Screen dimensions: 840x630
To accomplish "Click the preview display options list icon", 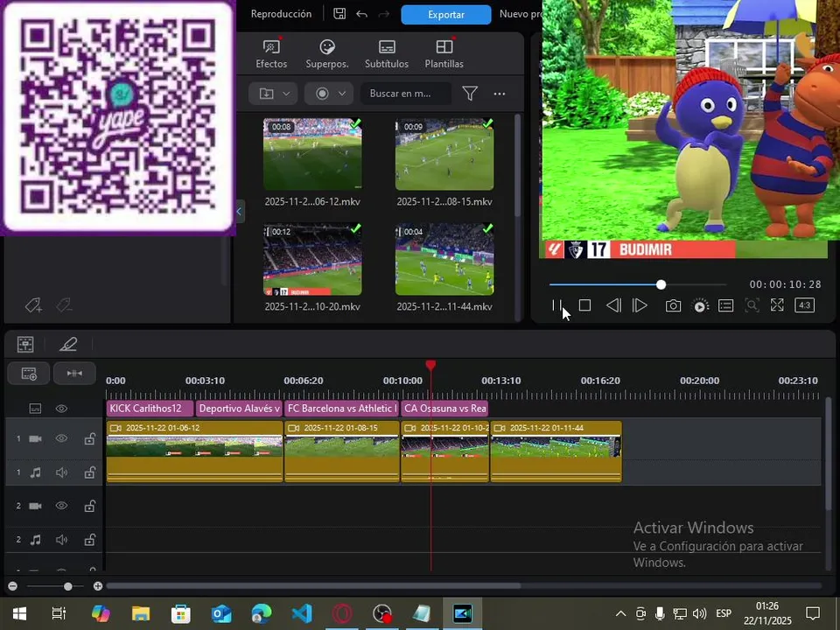I will tap(725, 305).
